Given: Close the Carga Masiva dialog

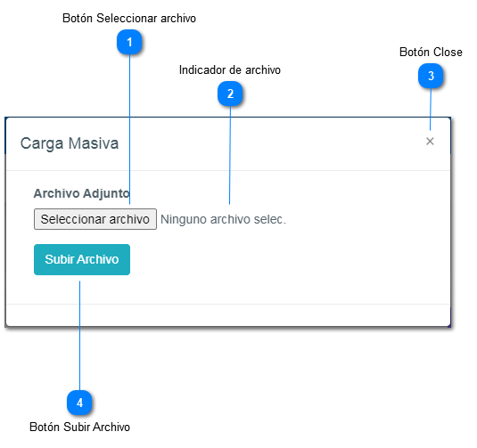Looking at the screenshot, I should 430,142.
